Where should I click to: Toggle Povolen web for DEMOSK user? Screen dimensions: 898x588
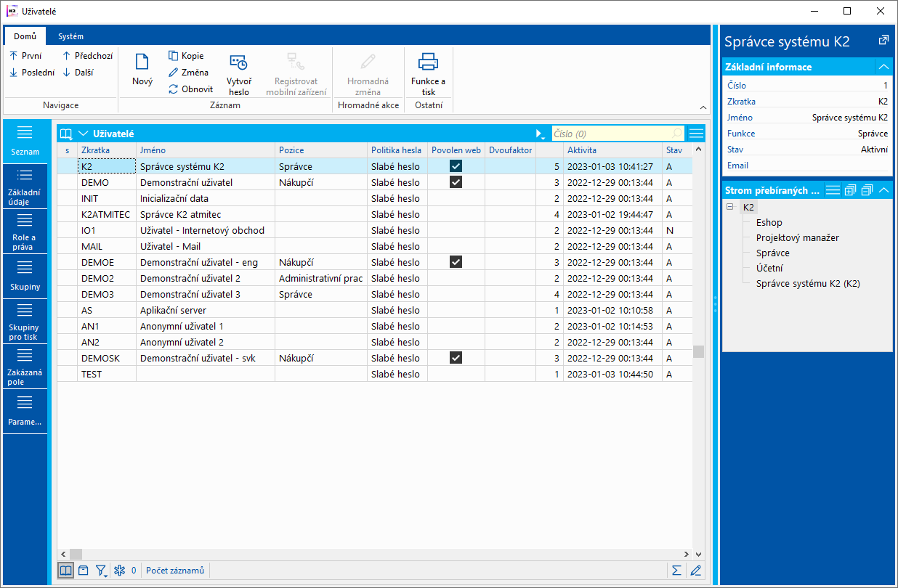pos(456,358)
